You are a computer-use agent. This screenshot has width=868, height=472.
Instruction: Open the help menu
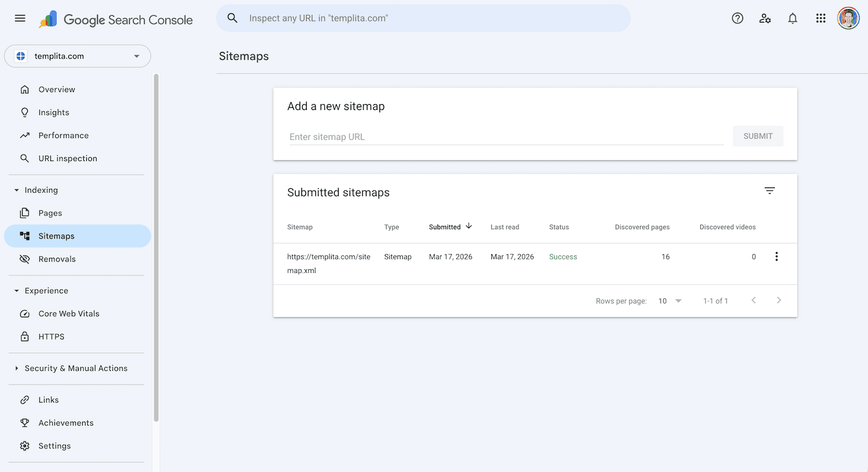[x=737, y=18]
